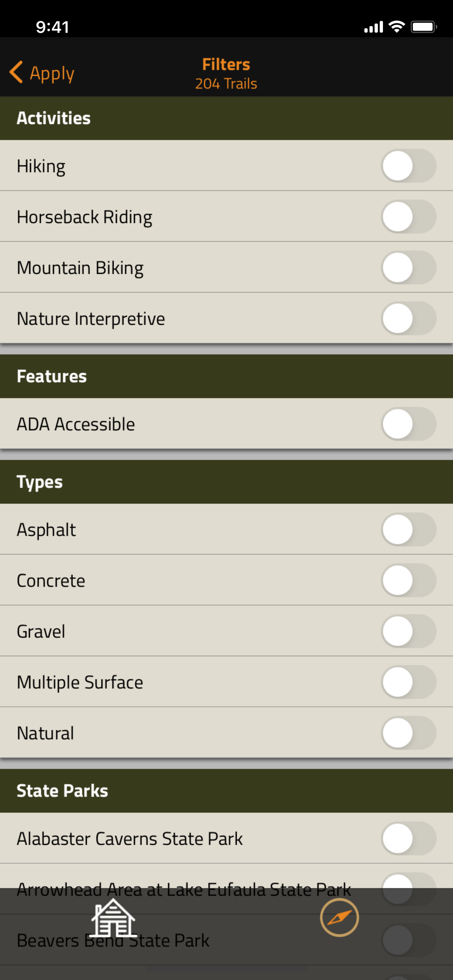Enable the Concrete type filter
The image size is (453, 980).
point(409,580)
